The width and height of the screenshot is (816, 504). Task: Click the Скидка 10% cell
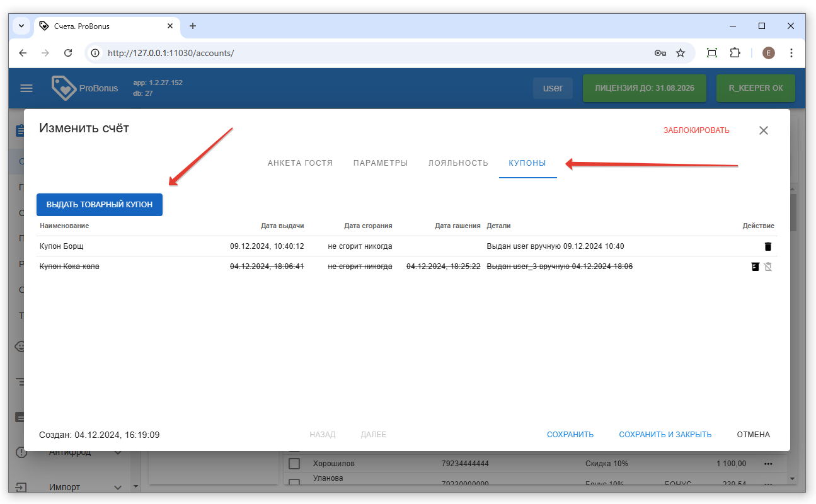click(607, 464)
